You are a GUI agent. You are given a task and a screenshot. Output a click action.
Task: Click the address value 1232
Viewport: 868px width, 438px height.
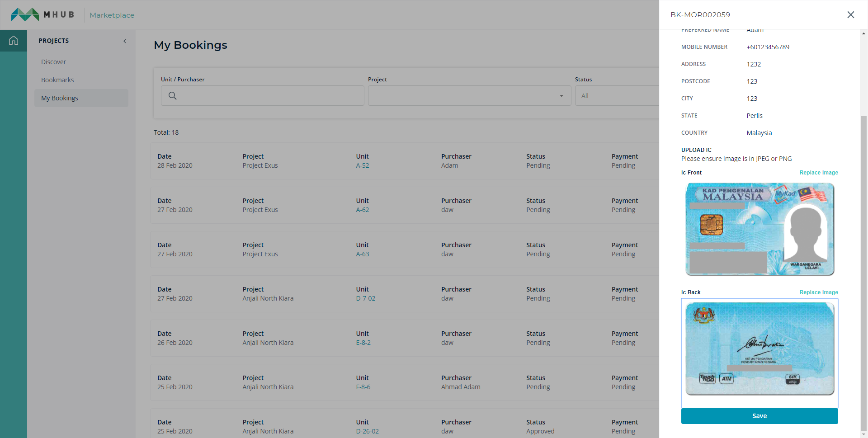coord(754,64)
